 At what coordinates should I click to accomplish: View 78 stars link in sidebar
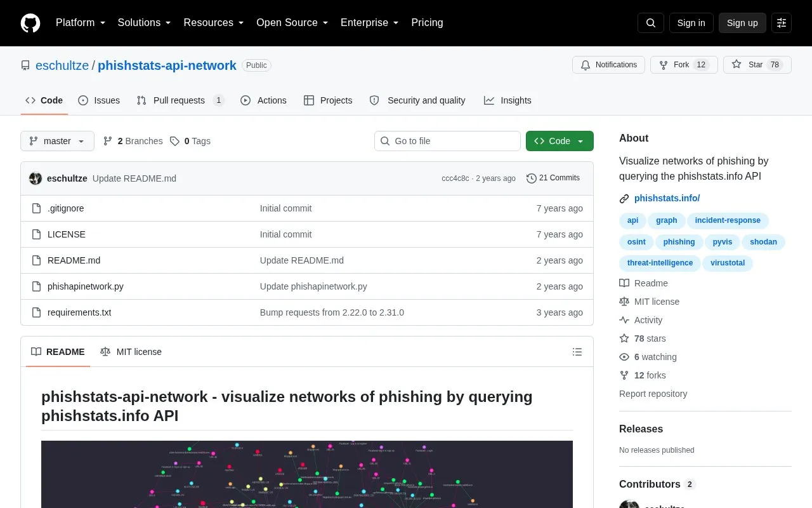pos(643,338)
